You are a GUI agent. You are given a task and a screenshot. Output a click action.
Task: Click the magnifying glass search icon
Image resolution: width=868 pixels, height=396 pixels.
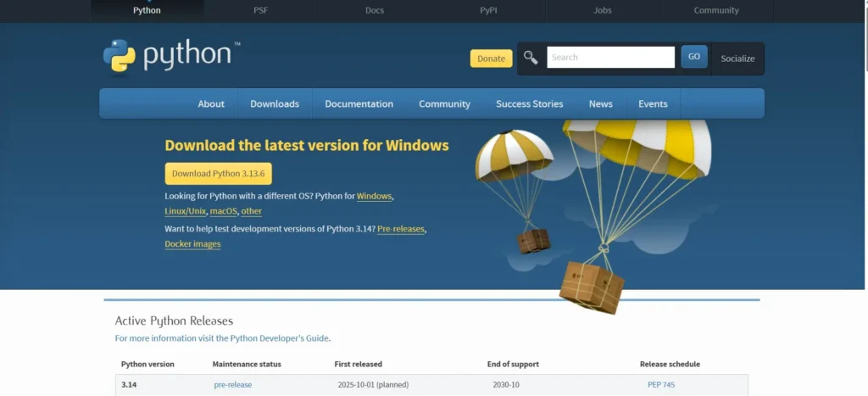pos(531,57)
